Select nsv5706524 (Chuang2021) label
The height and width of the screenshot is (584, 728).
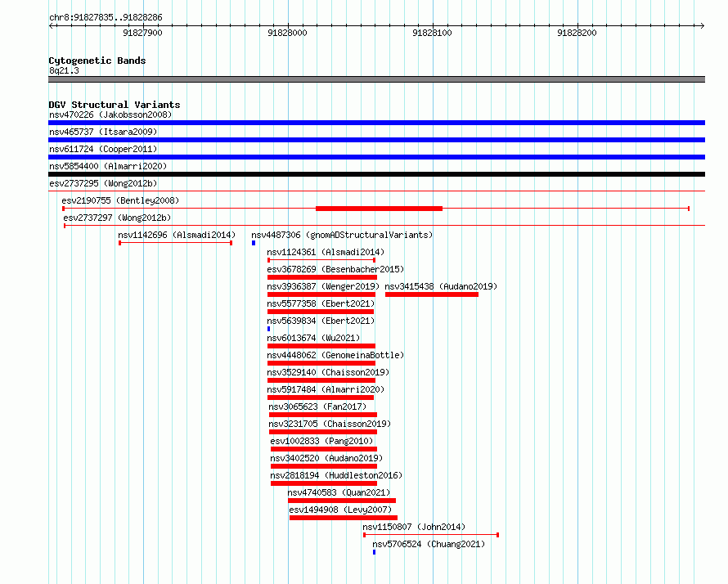(x=429, y=544)
